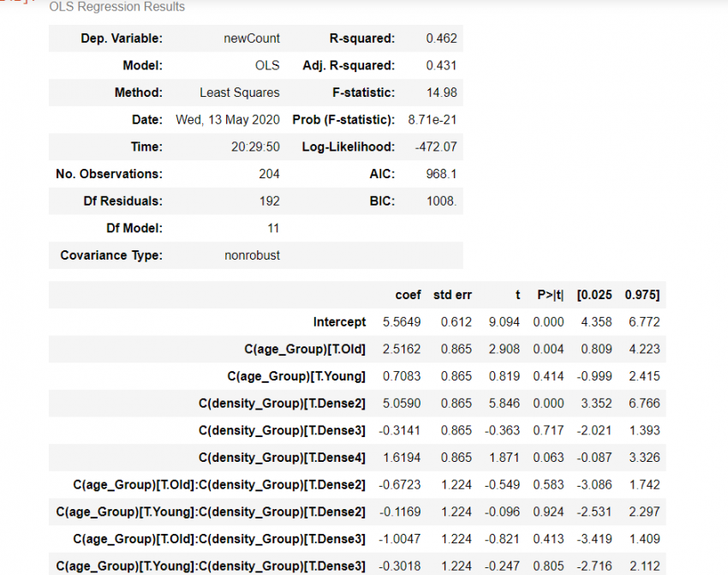The height and width of the screenshot is (575, 728).
Task: Click the OLS Regression Results title
Action: [x=117, y=7]
